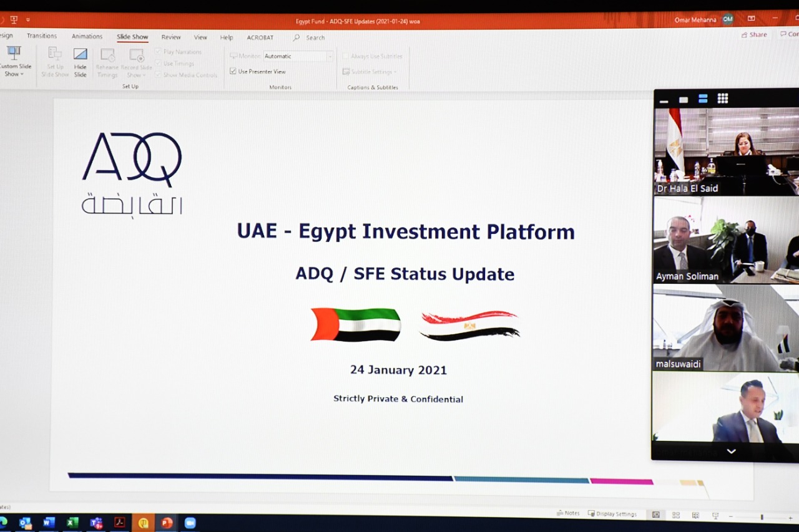Image resolution: width=799 pixels, height=532 pixels.
Task: Open Zoom from the taskbar
Action: (190, 523)
